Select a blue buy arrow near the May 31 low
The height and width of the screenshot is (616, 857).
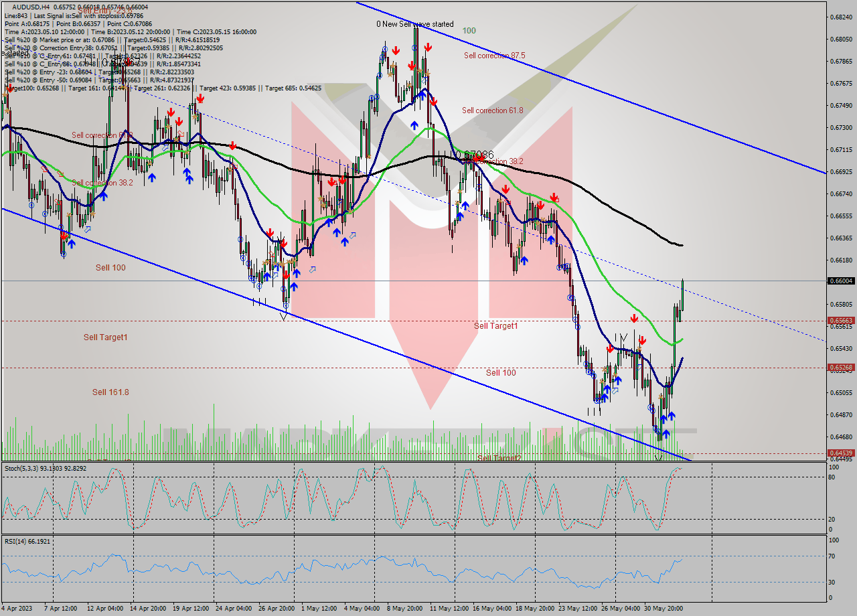click(666, 435)
